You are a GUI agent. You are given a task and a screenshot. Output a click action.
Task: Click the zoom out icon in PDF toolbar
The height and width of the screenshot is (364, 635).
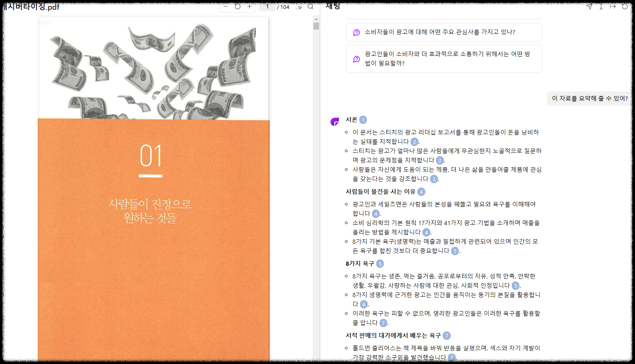[225, 6]
